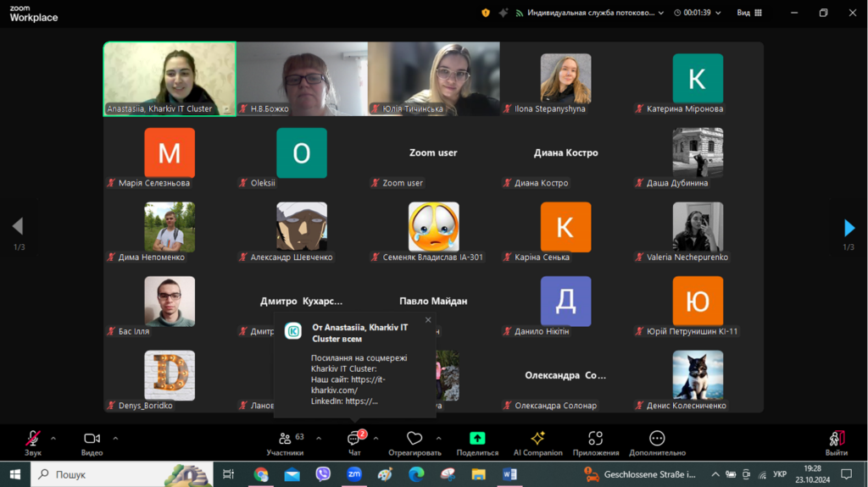
Task: Click Юрій Петрунишин avatar Ю
Action: pyautogui.click(x=698, y=301)
